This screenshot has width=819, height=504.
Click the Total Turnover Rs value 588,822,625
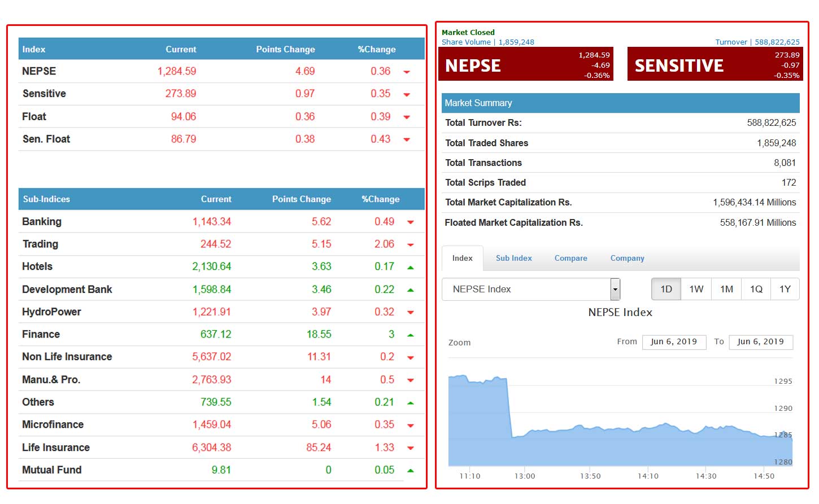[771, 122]
